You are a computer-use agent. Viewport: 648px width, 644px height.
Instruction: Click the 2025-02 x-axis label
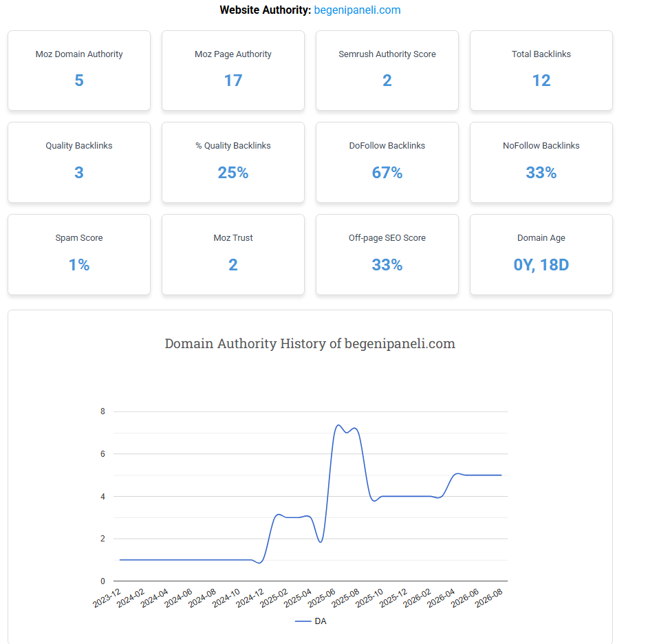274,597
